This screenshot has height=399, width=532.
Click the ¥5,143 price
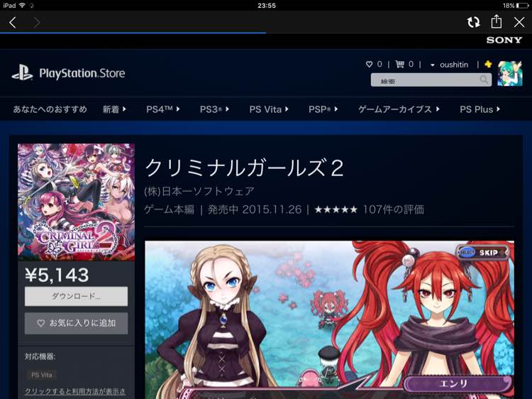click(x=57, y=275)
